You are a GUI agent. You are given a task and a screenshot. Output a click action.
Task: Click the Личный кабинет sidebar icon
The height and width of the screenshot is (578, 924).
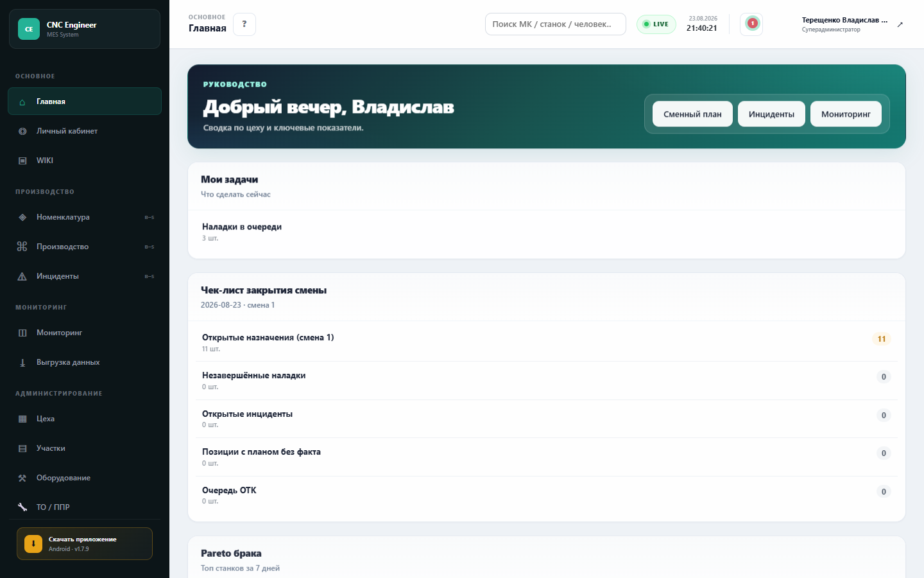[x=22, y=132]
